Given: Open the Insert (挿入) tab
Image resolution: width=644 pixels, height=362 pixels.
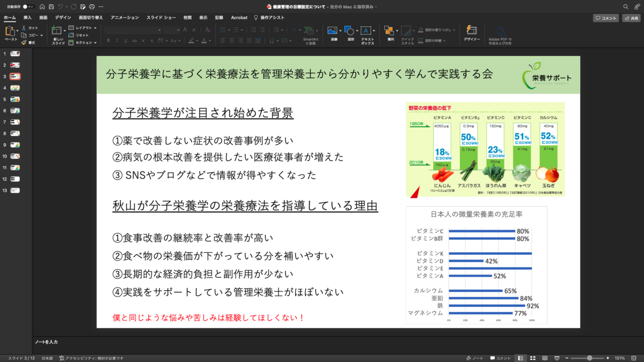Looking at the screenshot, I should (27, 18).
